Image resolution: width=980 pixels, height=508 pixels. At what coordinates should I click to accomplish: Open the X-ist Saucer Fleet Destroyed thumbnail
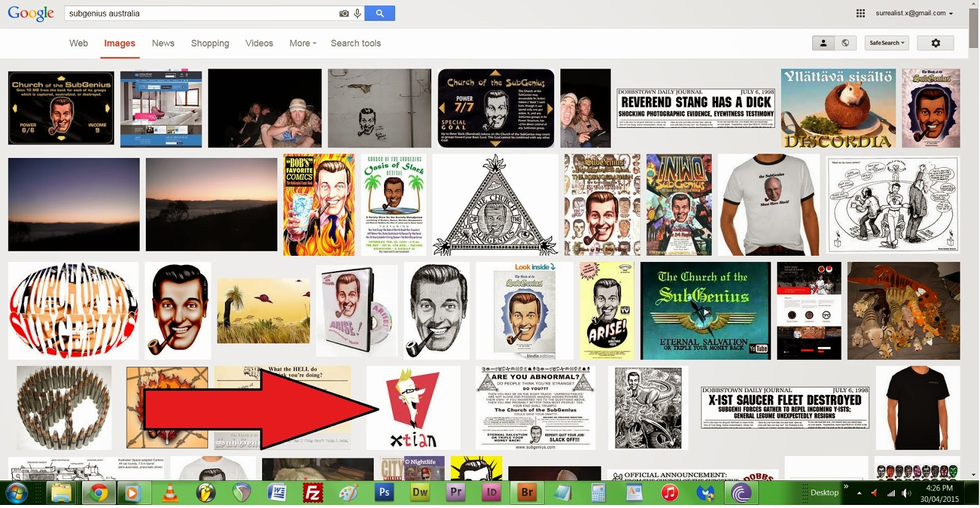(x=785, y=408)
